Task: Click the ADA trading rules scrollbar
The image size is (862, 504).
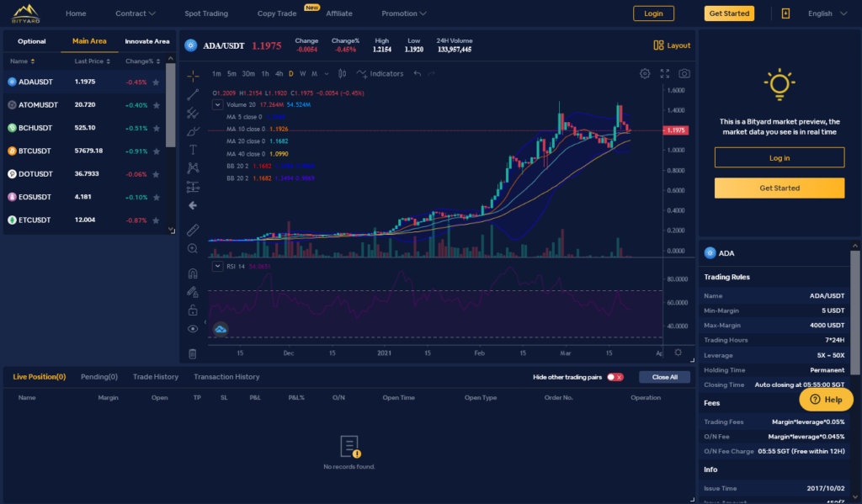Action: (x=855, y=313)
